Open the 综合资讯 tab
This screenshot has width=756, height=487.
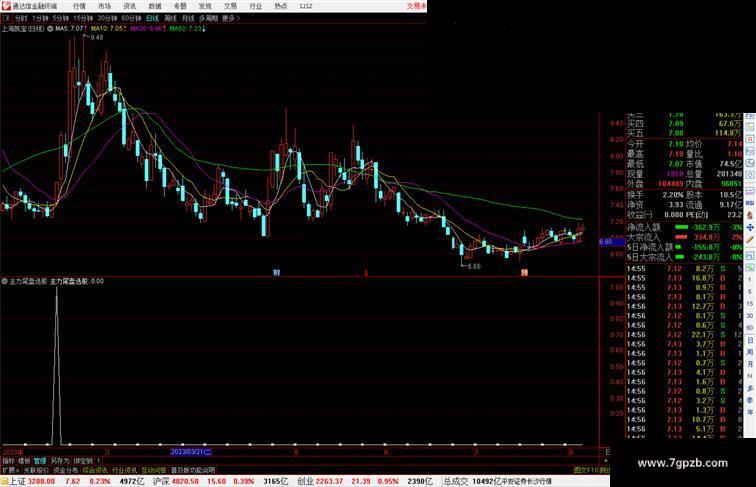95,470
